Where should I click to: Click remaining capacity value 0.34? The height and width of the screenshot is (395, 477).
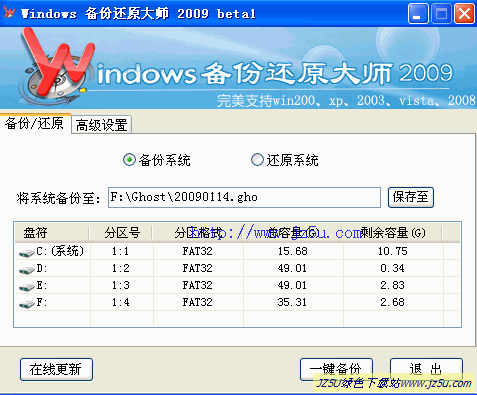coord(393,268)
